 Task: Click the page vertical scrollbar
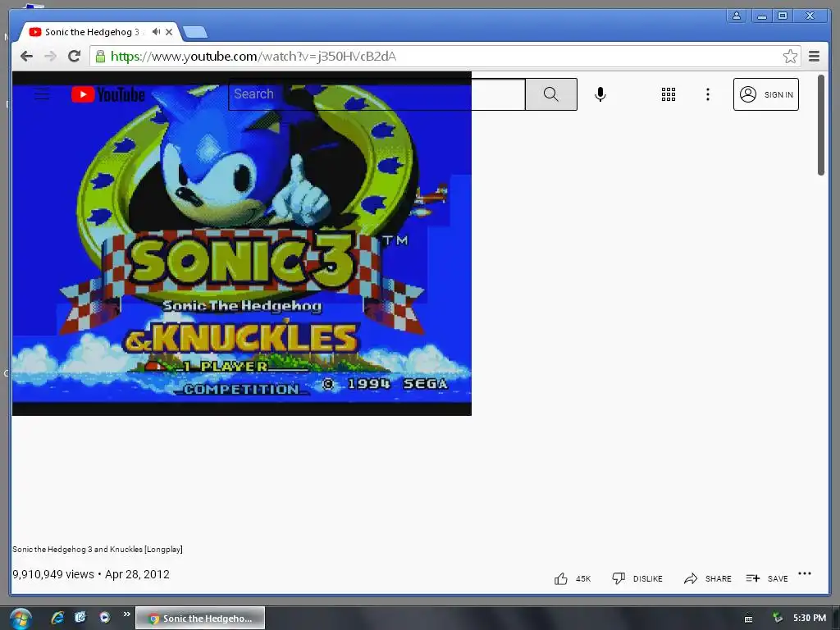[x=820, y=125]
